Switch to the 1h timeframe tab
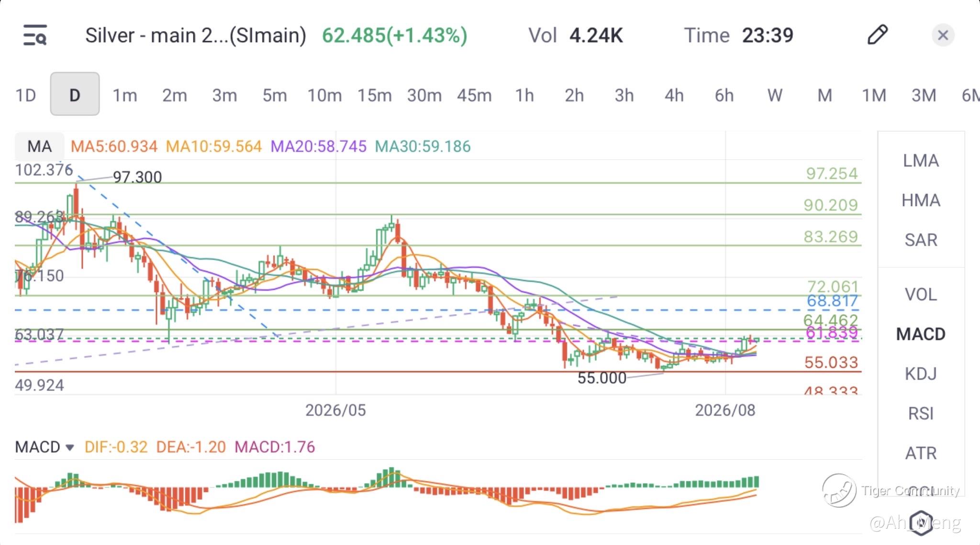 524,95
